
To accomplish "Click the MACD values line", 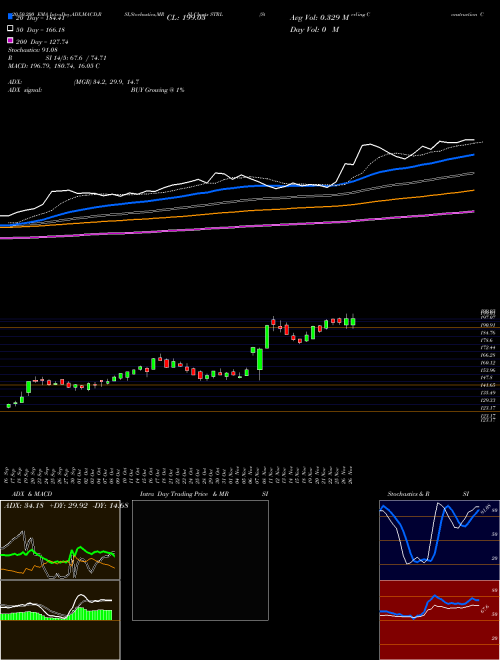I will 54,66.
